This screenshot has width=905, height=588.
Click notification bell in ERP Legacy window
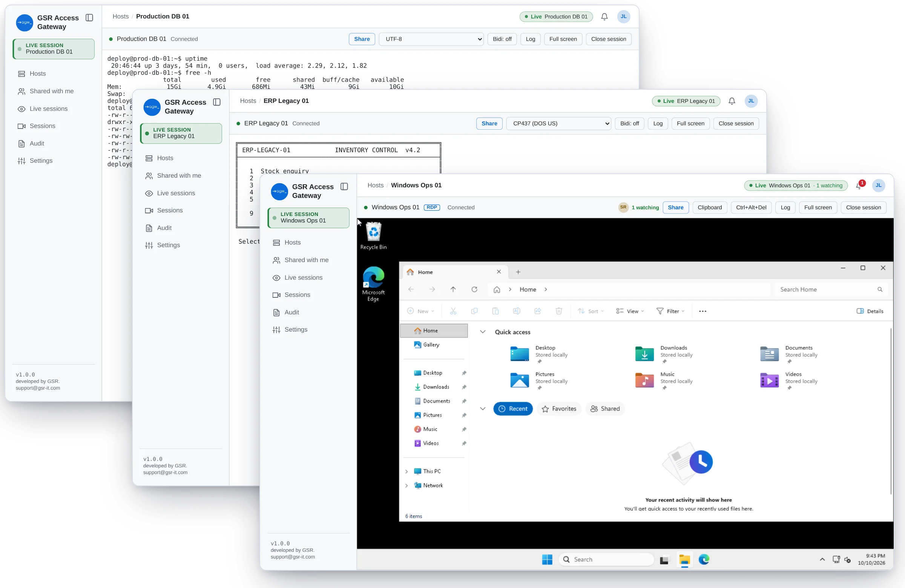[x=732, y=101]
